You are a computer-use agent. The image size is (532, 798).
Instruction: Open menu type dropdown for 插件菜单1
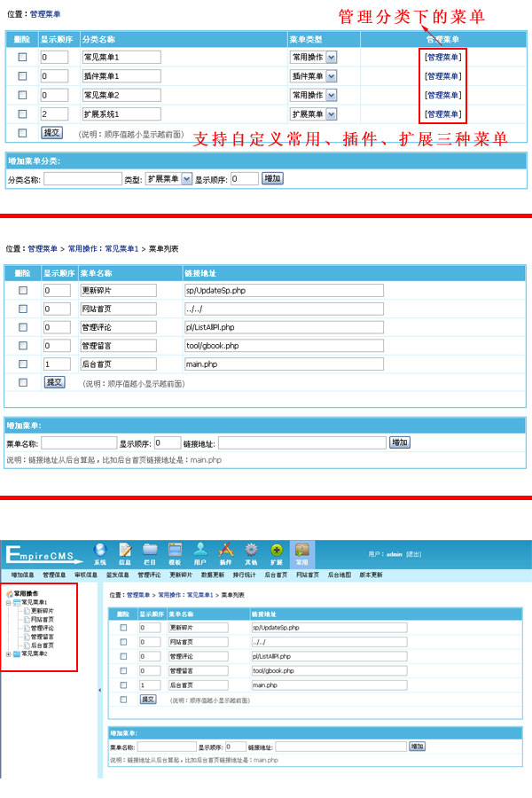point(331,76)
